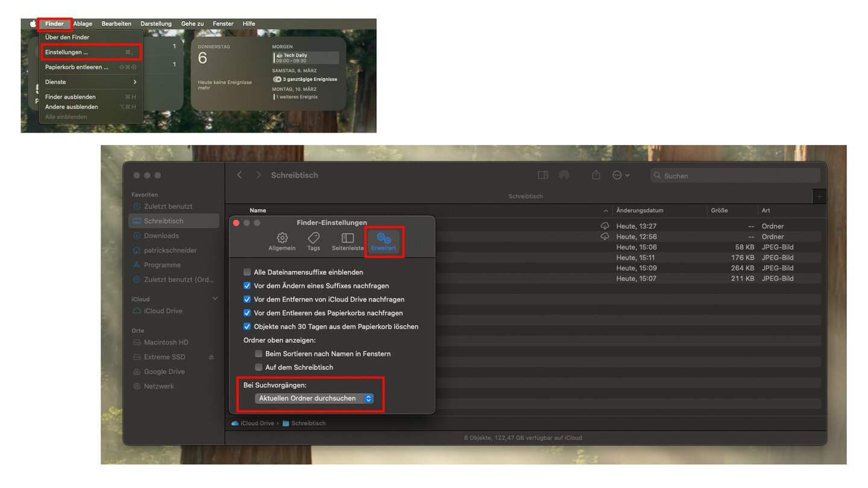Click the AirDrop icon in toolbar
This screenshot has width=868, height=488.
[x=564, y=175]
